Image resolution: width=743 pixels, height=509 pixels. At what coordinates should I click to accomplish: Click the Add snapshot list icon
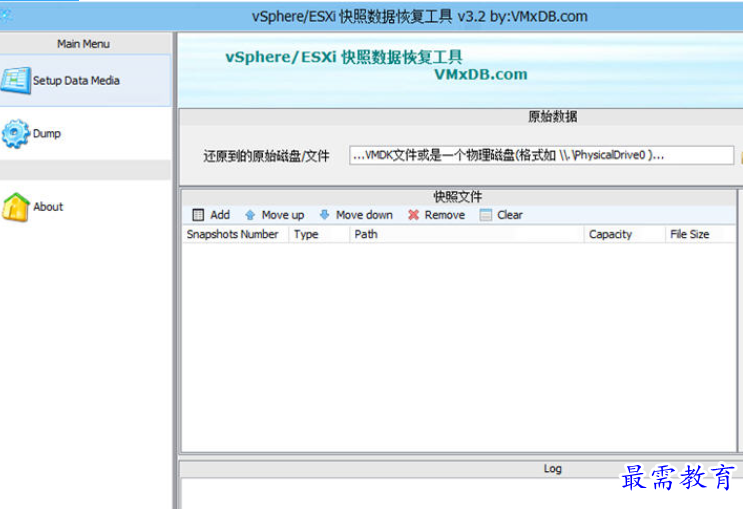[x=198, y=215]
